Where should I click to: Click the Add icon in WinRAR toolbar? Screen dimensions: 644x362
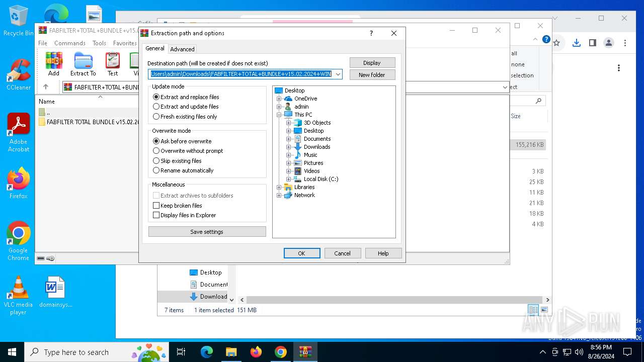[54, 64]
